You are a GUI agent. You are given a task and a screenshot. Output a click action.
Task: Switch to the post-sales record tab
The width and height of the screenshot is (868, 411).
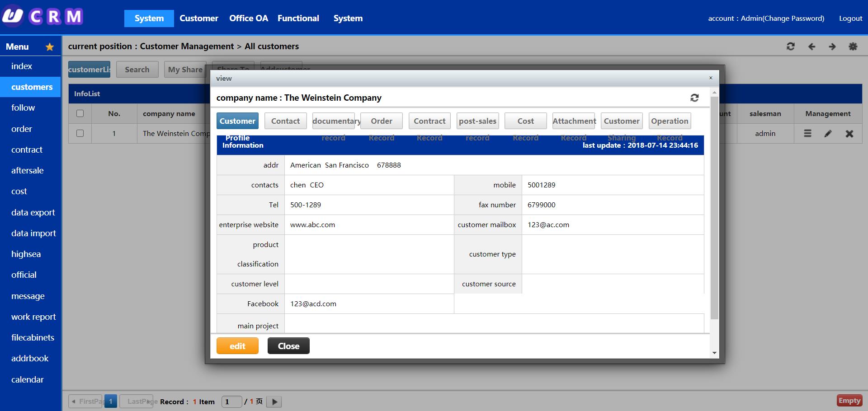477,121
